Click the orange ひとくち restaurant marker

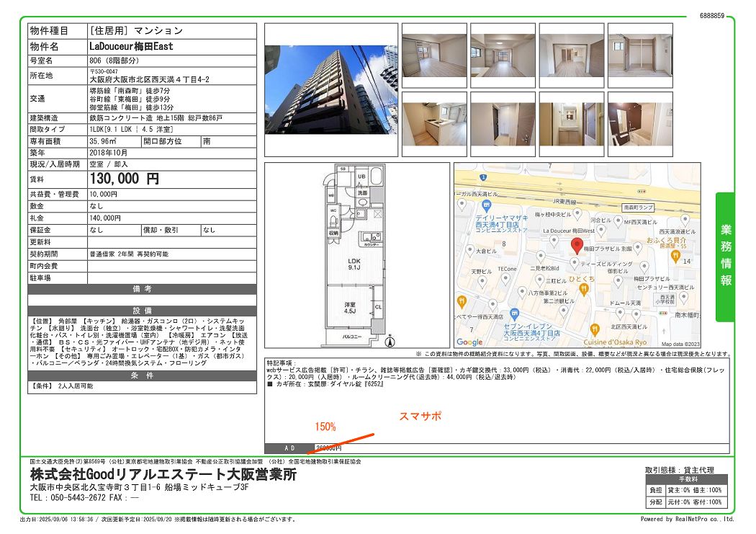pos(584,288)
